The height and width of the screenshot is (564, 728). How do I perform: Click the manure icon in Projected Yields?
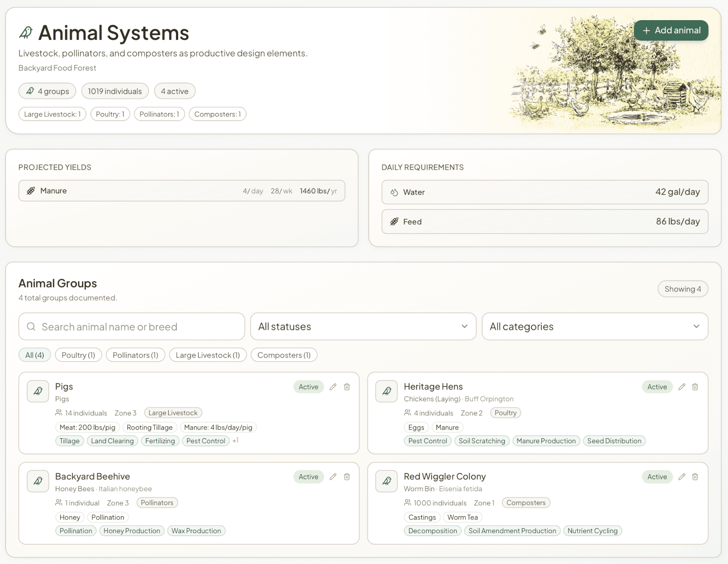tap(30, 190)
